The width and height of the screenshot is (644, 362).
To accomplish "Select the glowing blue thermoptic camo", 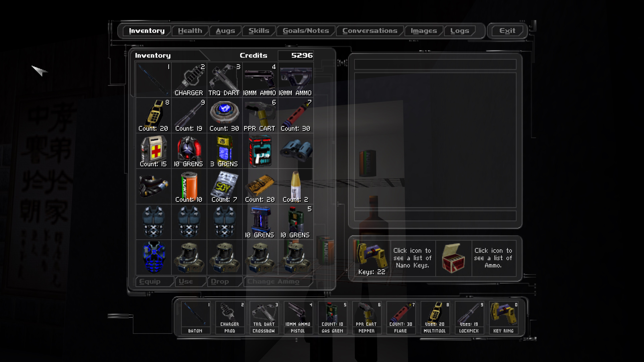I will pyautogui.click(x=153, y=257).
